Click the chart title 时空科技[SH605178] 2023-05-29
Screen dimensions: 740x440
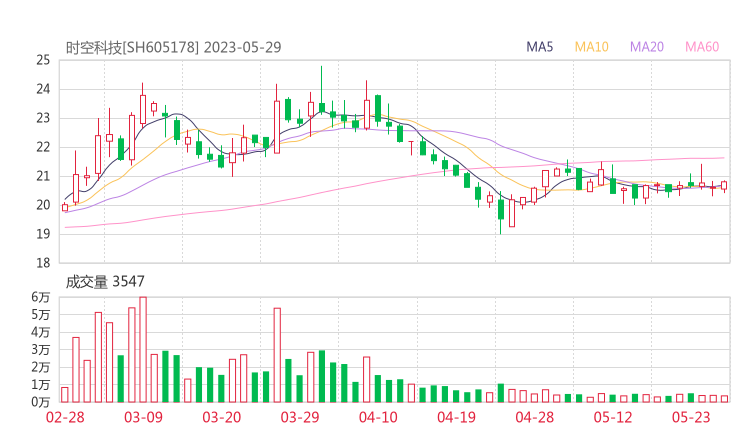[173, 47]
